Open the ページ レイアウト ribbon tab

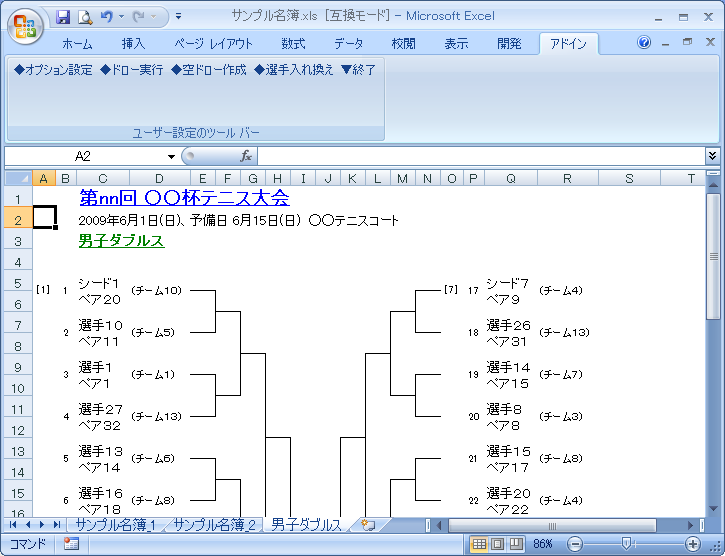213,44
